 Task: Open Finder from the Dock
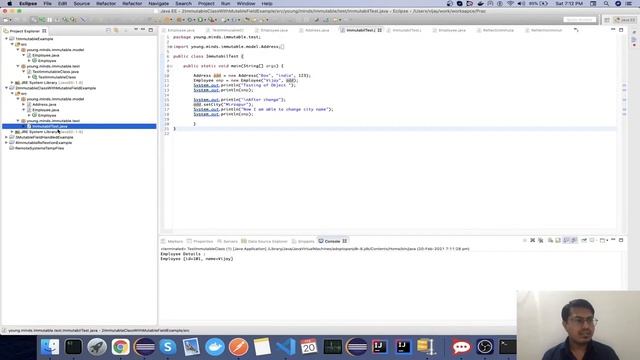50,347
